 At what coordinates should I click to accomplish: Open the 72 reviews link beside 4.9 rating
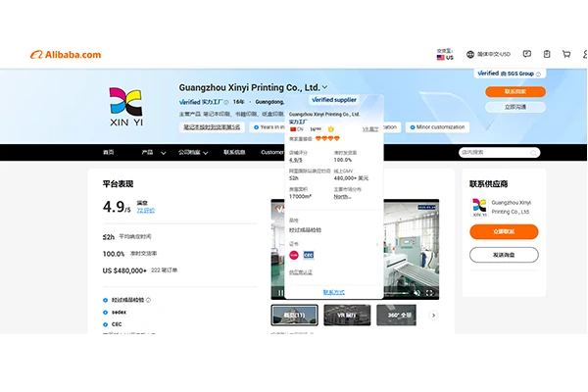tap(145, 211)
